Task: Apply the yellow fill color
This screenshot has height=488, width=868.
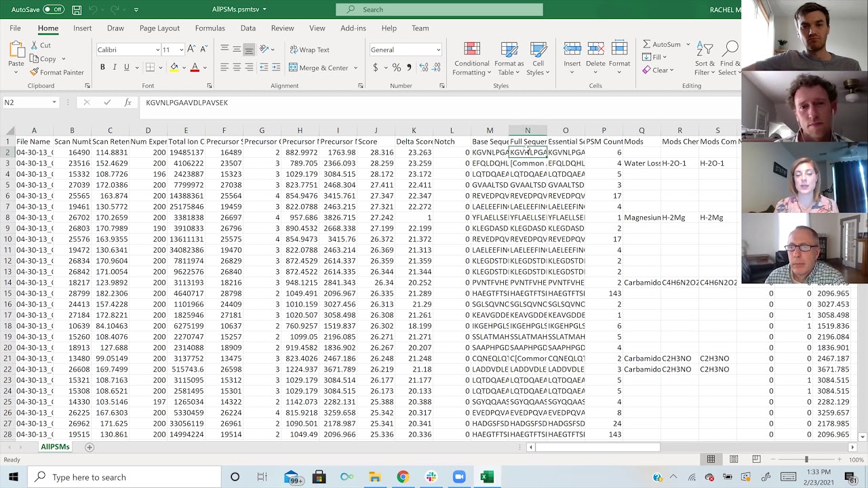Action: click(174, 67)
